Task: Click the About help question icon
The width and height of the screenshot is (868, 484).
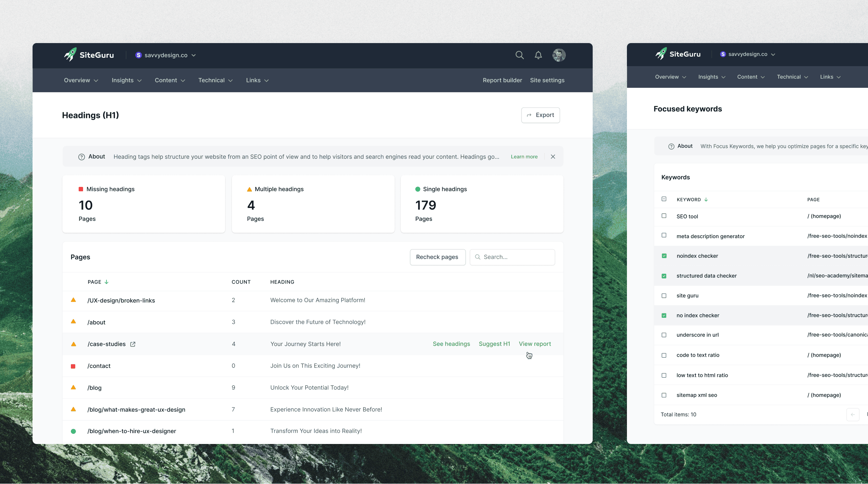Action: (x=81, y=157)
